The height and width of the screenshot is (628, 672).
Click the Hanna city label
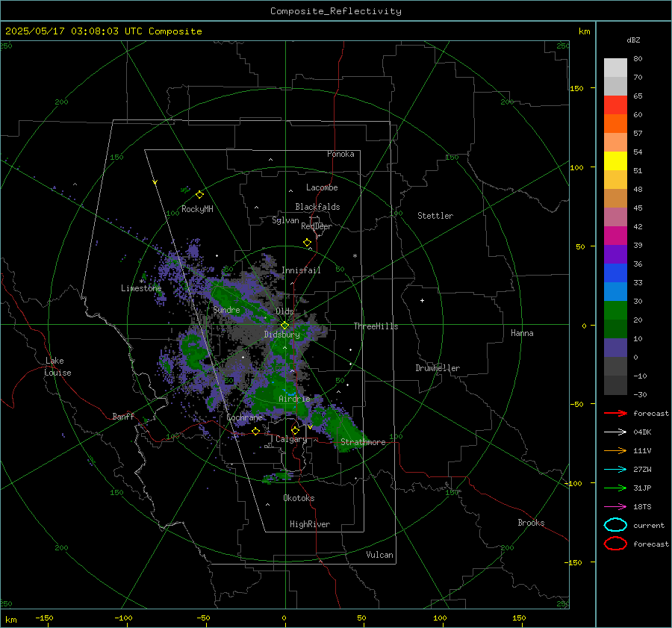[x=522, y=333]
